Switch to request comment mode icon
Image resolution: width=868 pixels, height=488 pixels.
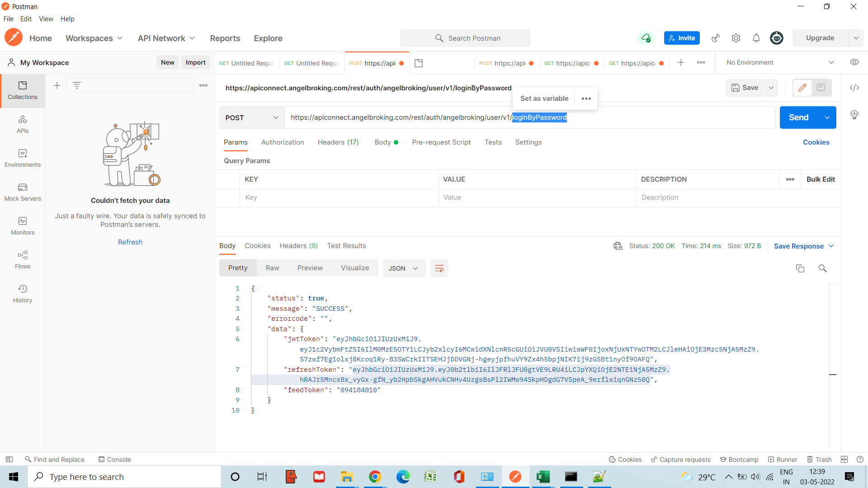[821, 88]
